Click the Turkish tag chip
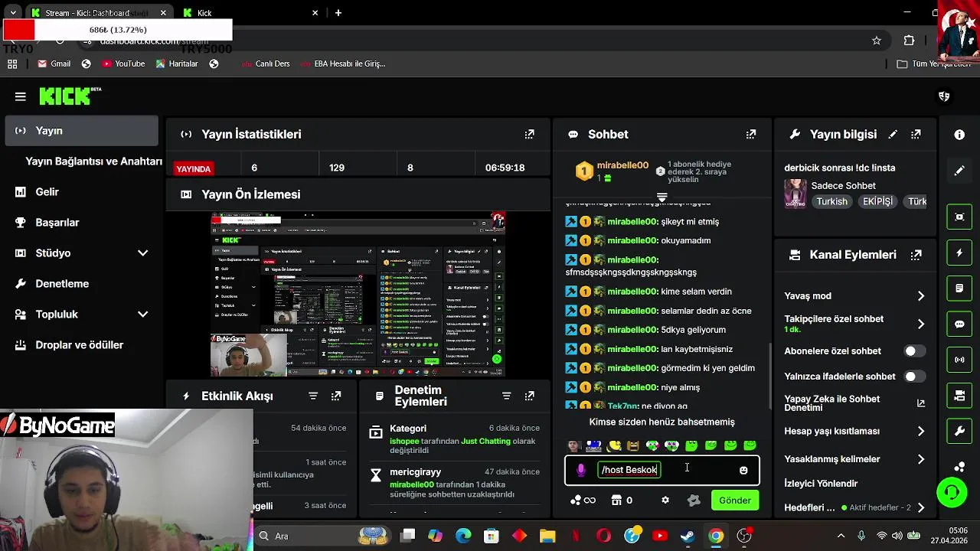This screenshot has height=551, width=980. pyautogui.click(x=831, y=202)
